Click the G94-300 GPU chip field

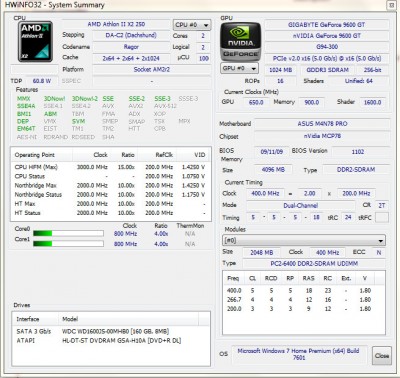click(x=327, y=47)
